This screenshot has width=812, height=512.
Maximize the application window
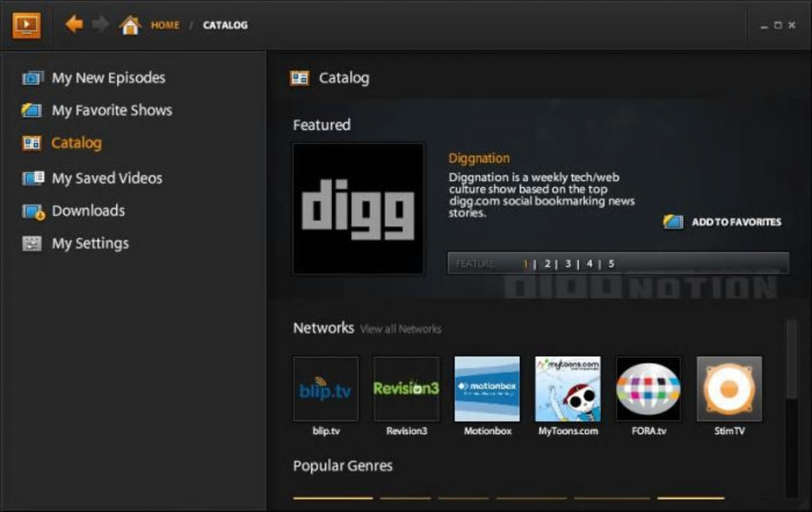(778, 25)
